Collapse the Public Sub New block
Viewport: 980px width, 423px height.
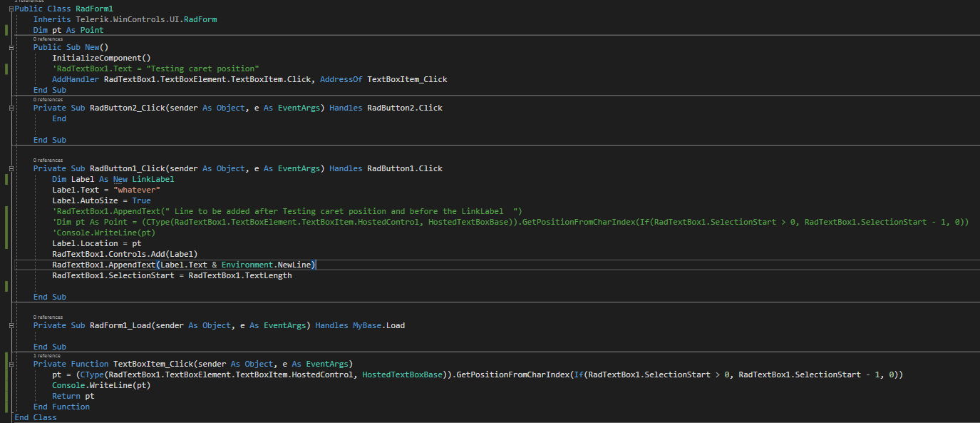point(11,47)
